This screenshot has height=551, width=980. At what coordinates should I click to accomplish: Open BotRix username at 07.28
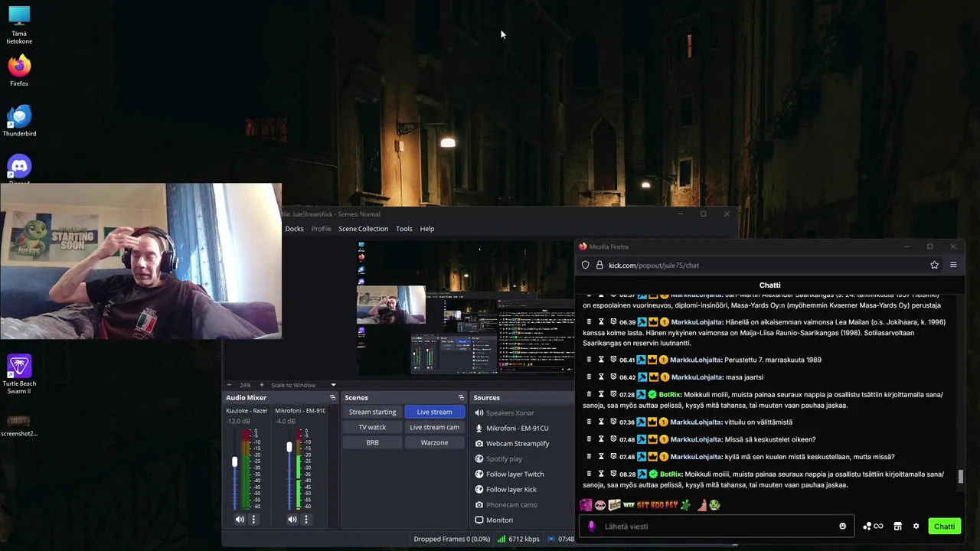click(671, 395)
